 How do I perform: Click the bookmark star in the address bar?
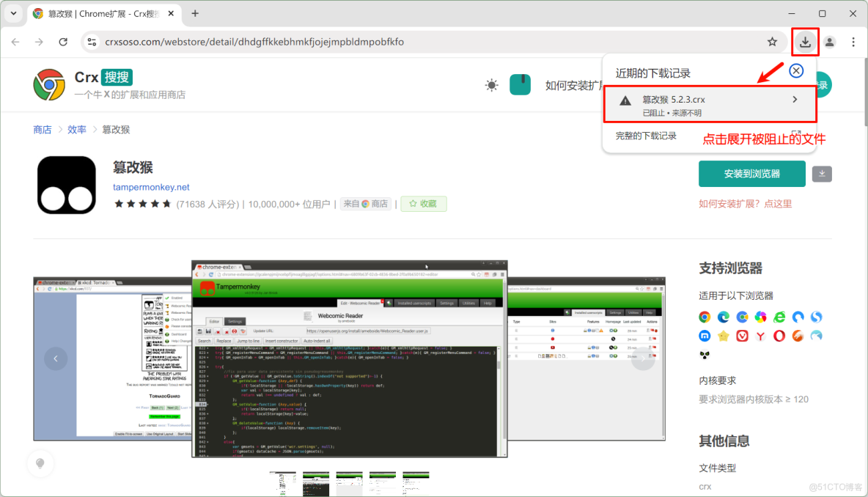click(x=772, y=42)
